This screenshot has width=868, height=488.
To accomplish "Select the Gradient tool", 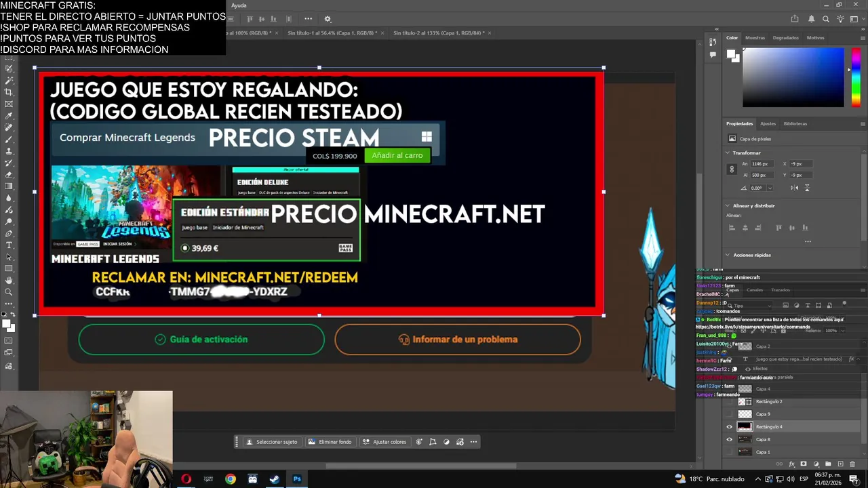I will (x=9, y=186).
